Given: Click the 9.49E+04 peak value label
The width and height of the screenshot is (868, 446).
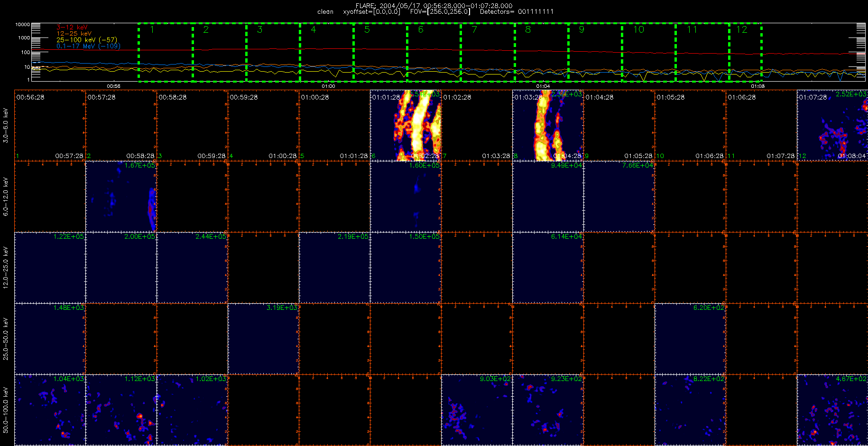Looking at the screenshot, I should pyautogui.click(x=566, y=165).
